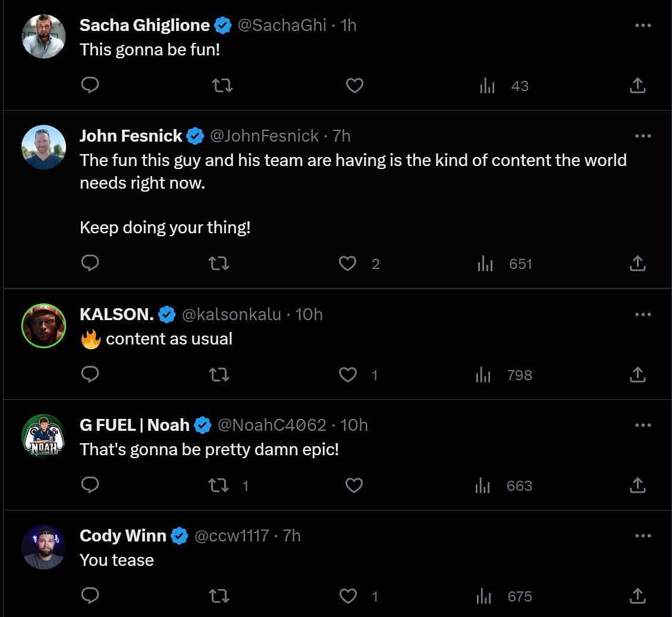Image resolution: width=672 pixels, height=617 pixels.
Task: Open the reply composer on Sacha Ghiglione's tweet
Action: (x=90, y=86)
